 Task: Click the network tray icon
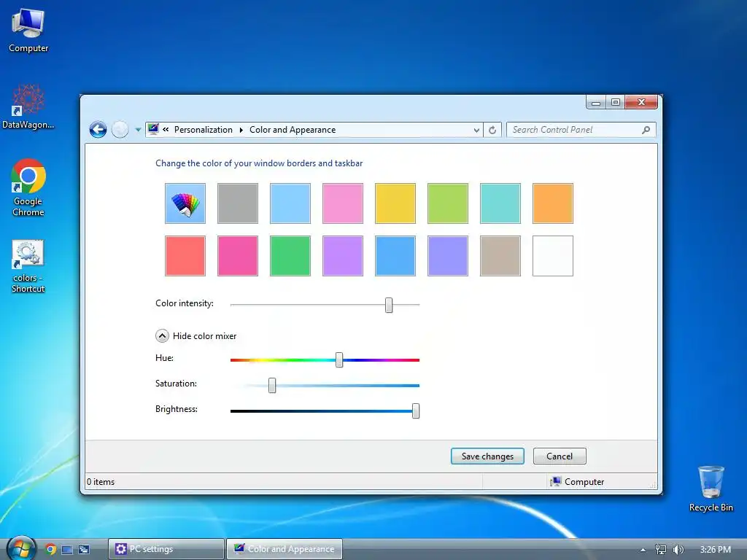coord(660,550)
